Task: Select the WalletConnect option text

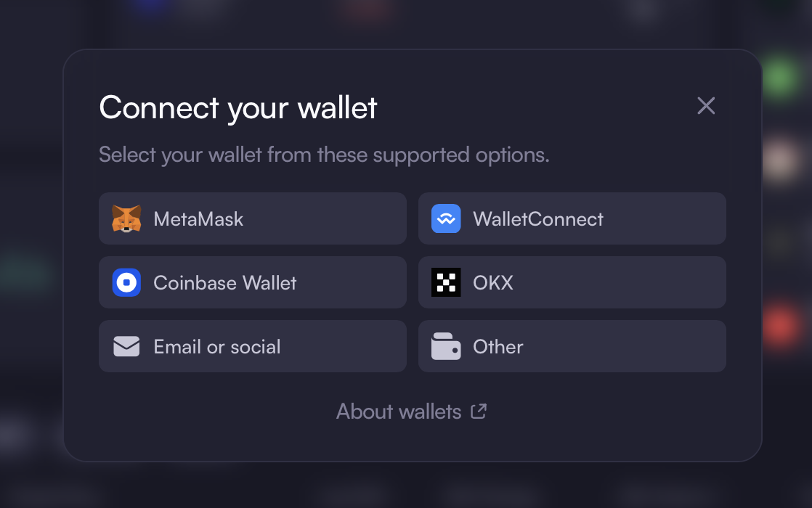Action: pyautogui.click(x=538, y=219)
